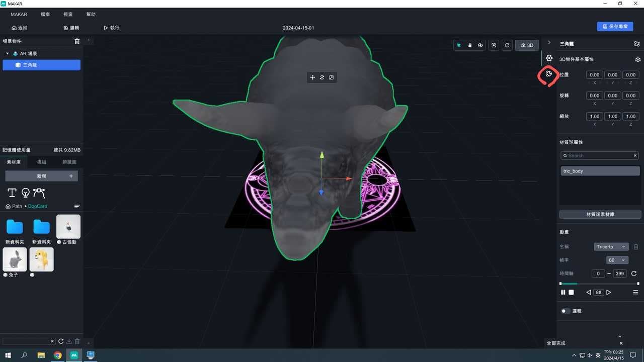Viewport: 644px width, 362px height.
Task: Open the 檔案 menu
Action: [x=45, y=15]
